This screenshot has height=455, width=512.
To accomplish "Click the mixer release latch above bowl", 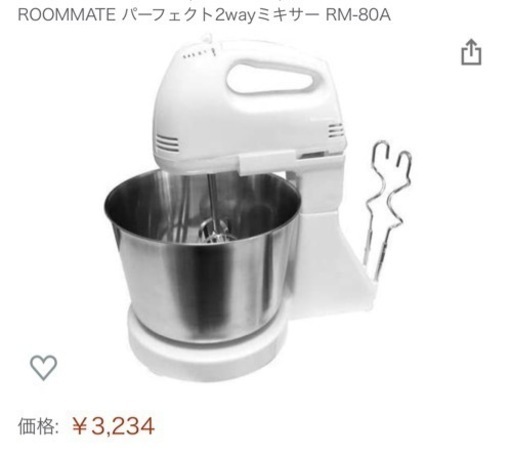I will [267, 162].
